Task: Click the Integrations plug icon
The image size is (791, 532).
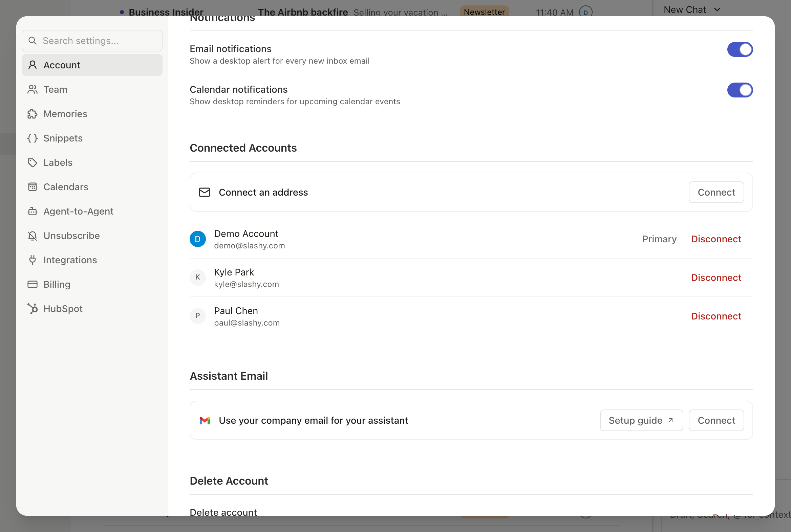Action: point(33,260)
